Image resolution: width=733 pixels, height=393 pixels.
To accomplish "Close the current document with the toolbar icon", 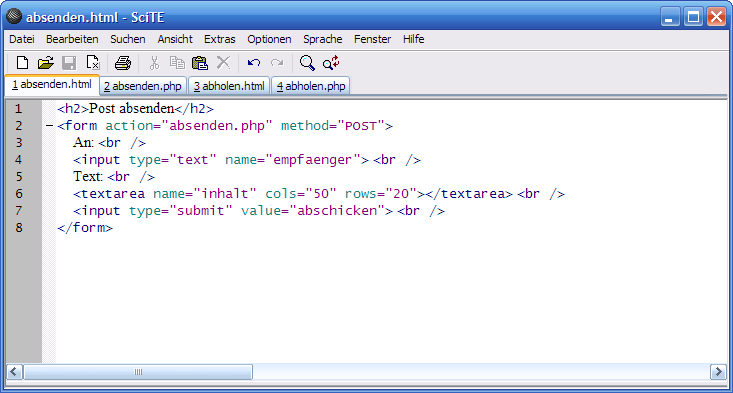I will (x=93, y=63).
